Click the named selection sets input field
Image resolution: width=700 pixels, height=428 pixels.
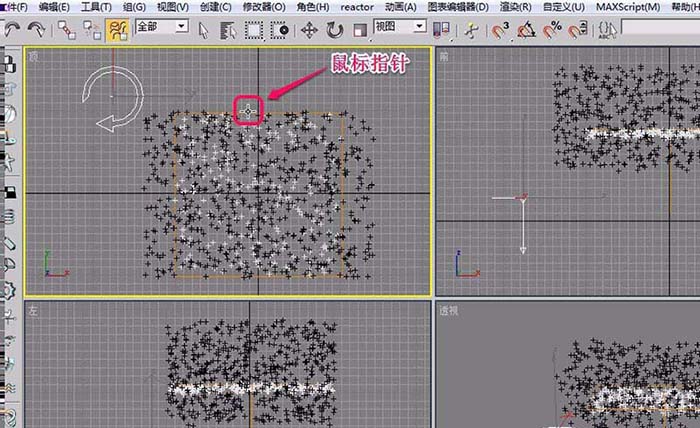click(660, 27)
